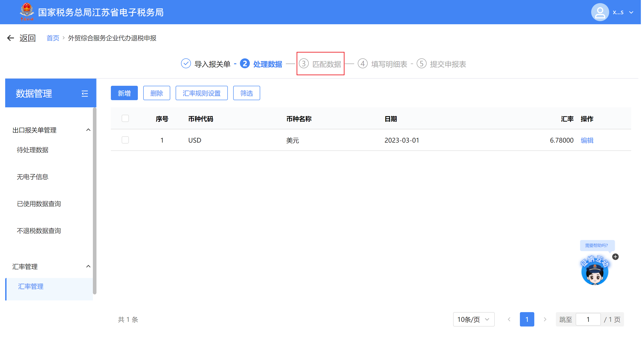The height and width of the screenshot is (364, 642).
Task: Click 编辑 link for the USD row
Action: coord(587,140)
